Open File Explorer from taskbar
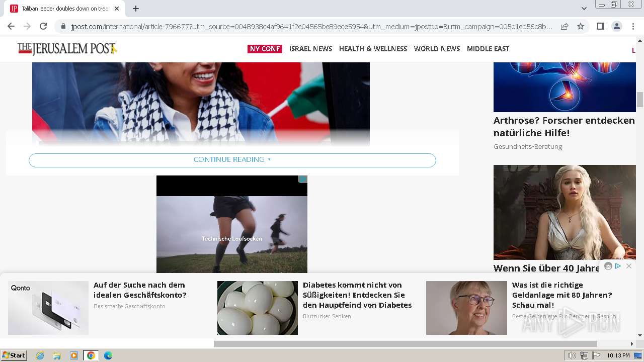644x362 pixels. pos(57,355)
